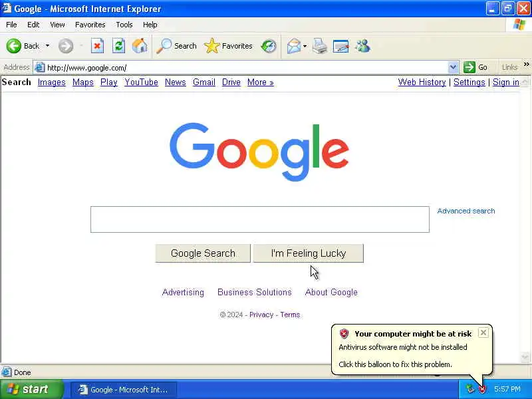Click the network connection tray icon
The image size is (532, 399).
click(x=469, y=389)
